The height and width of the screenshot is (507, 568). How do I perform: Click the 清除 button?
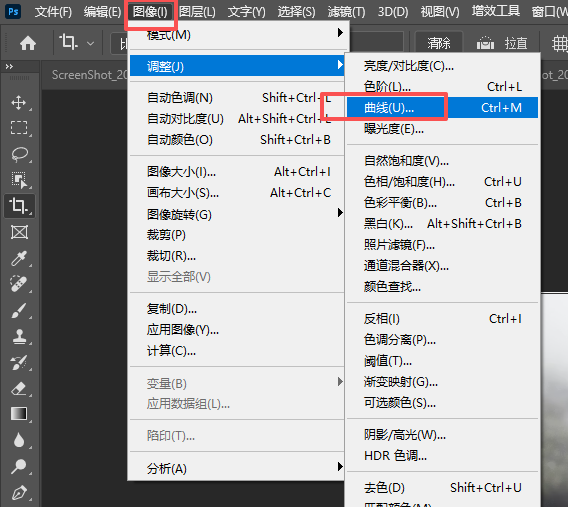[x=439, y=43]
